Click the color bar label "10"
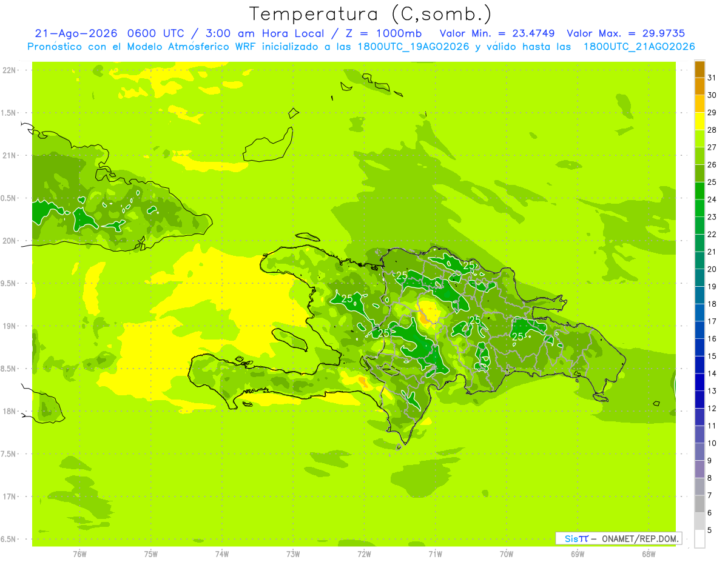 712,443
